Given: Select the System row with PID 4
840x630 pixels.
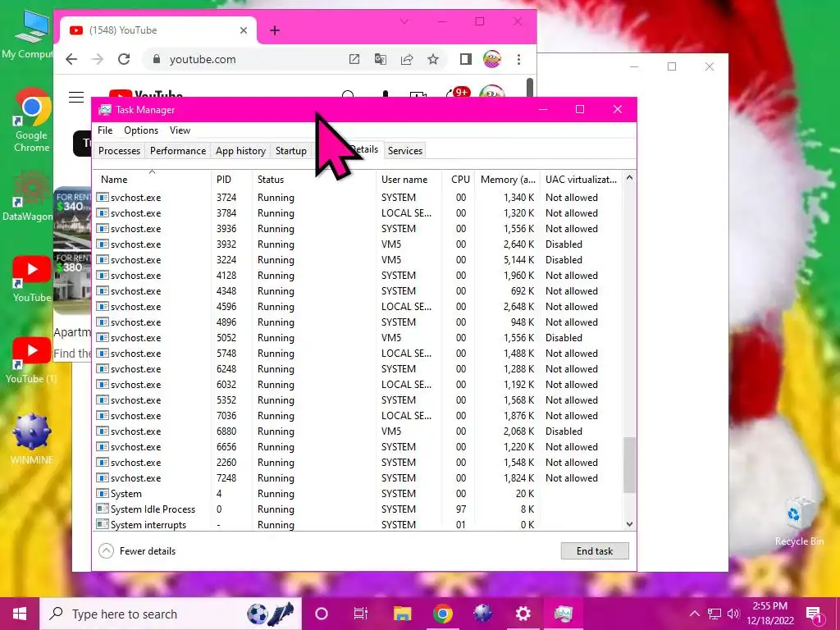Looking at the screenshot, I should [x=358, y=493].
